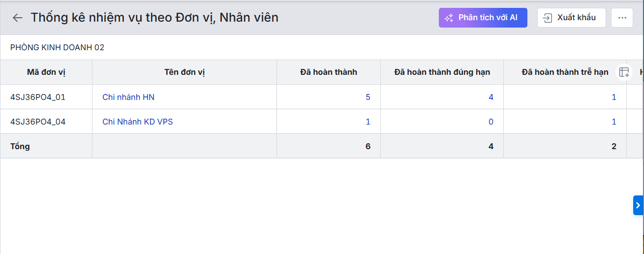Open the Chi nhánh HN unit link
Screen dimensions: 644x254
click(128, 97)
